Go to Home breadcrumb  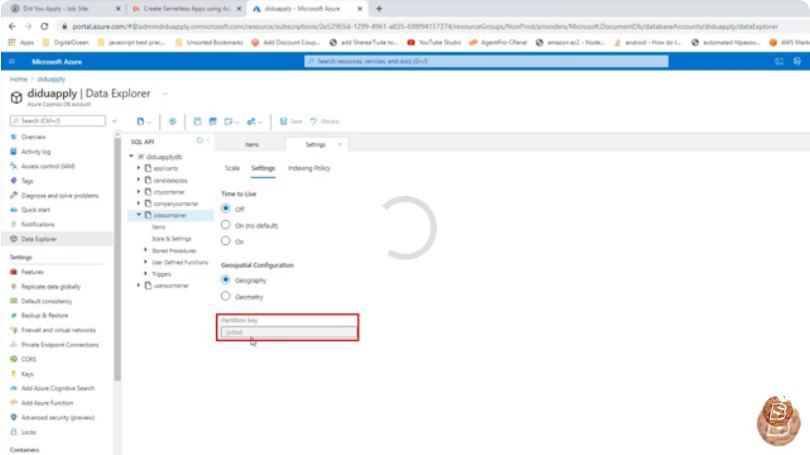click(19, 79)
